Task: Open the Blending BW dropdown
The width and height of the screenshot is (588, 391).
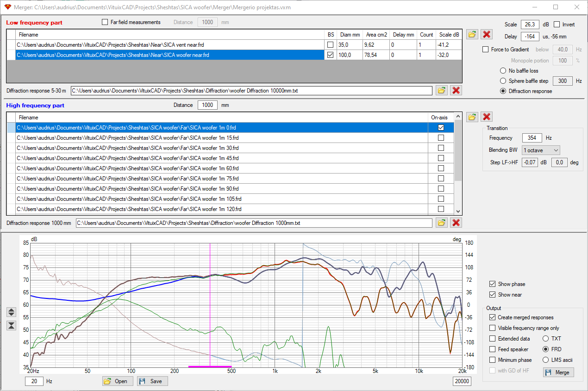Action: click(x=541, y=150)
